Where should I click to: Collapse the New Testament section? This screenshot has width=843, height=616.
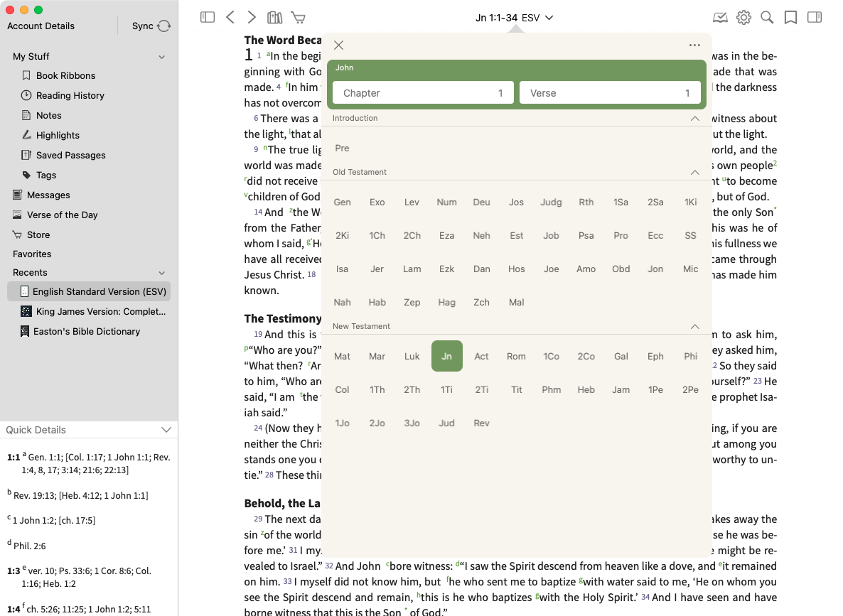click(x=694, y=326)
